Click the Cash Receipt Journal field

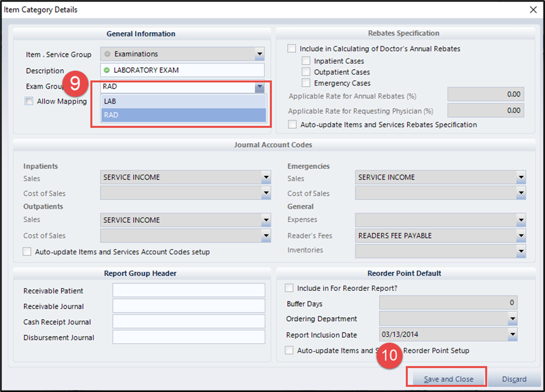(189, 322)
